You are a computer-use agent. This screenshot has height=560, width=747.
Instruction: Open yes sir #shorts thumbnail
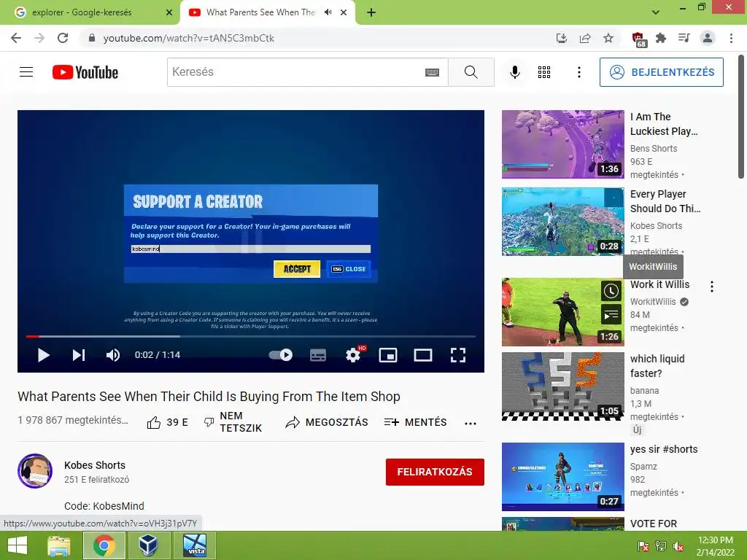coord(562,477)
